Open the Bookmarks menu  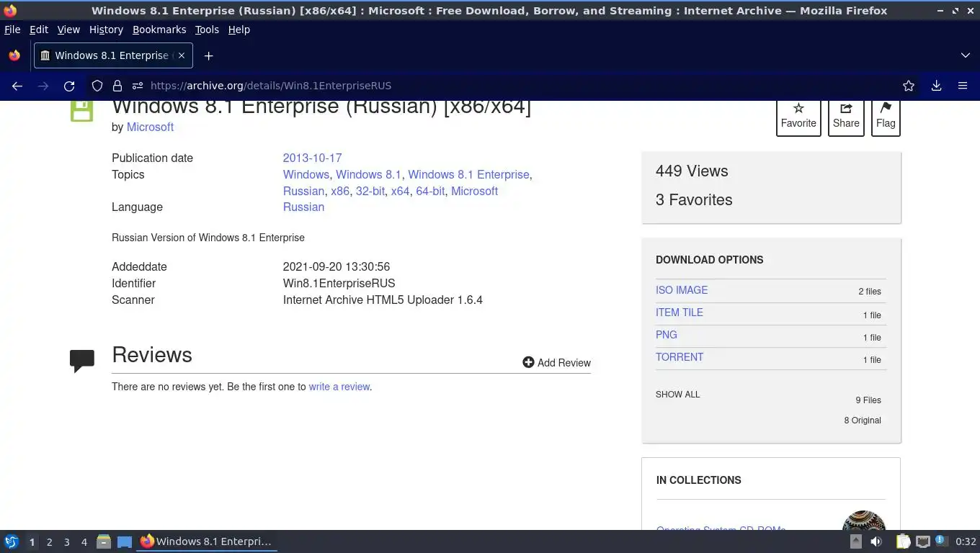(159, 30)
